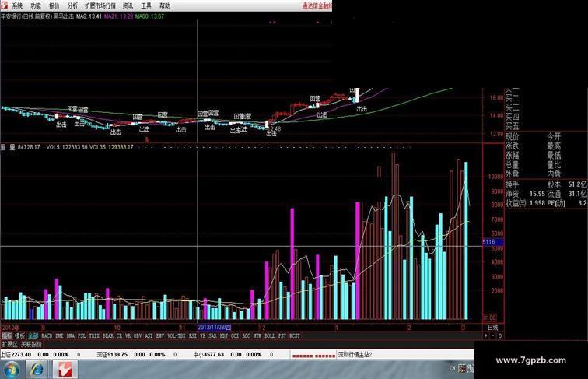Open the 工具 menu
The width and height of the screenshot is (588, 379).
click(146, 5)
